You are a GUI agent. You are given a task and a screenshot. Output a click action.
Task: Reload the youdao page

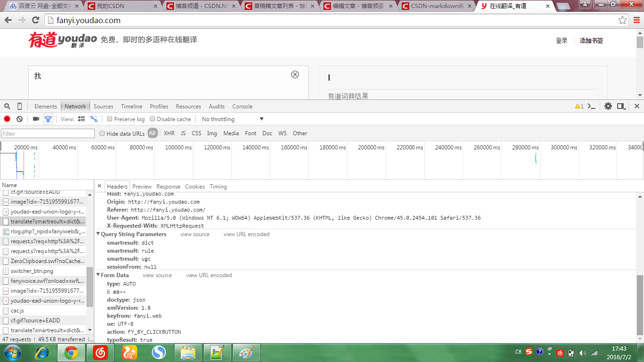(35, 20)
